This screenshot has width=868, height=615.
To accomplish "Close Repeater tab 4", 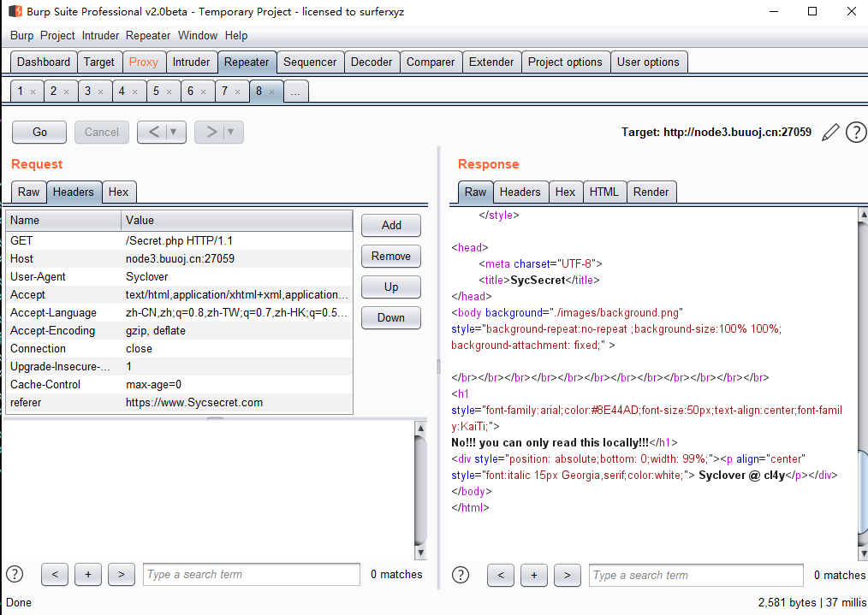I will 135,92.
